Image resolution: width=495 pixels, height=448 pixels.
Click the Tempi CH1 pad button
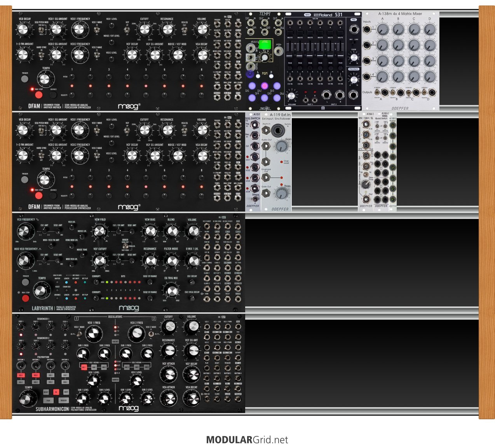tap(252, 86)
